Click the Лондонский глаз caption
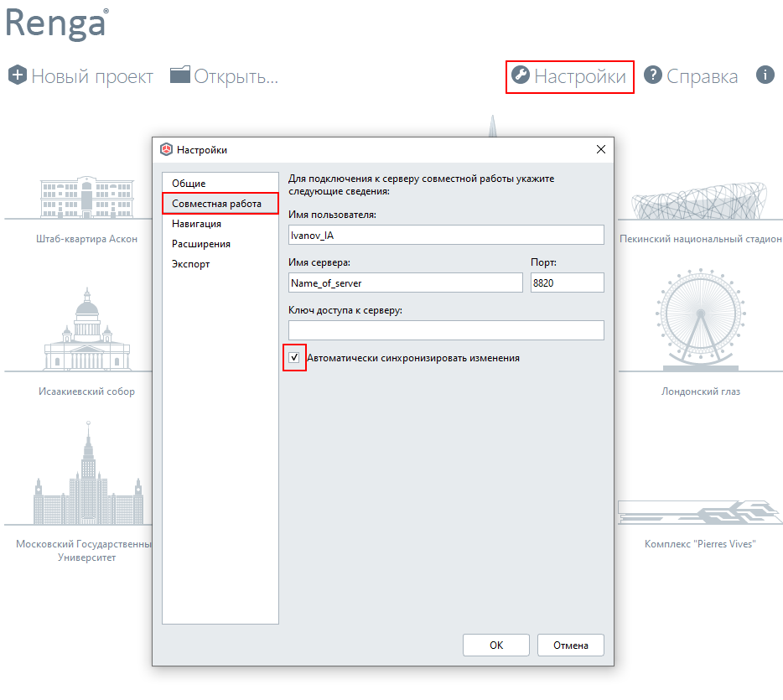The width and height of the screenshot is (783, 700). [701, 391]
